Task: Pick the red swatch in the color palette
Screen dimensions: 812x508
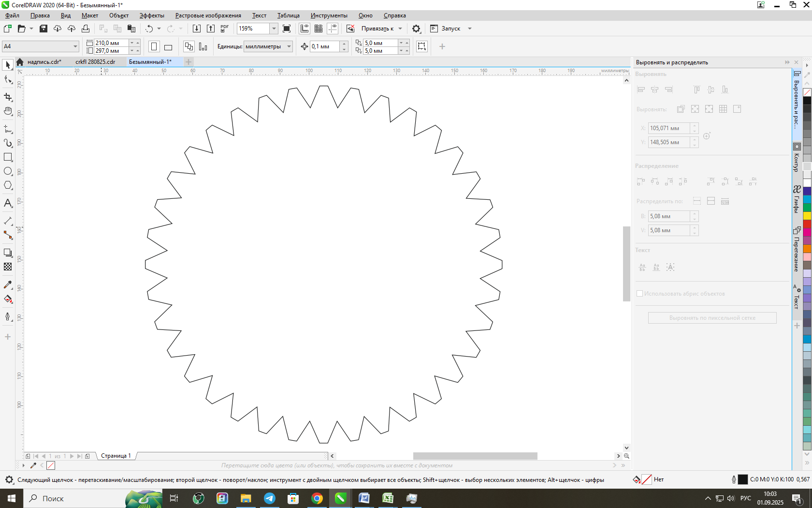Action: (x=807, y=224)
